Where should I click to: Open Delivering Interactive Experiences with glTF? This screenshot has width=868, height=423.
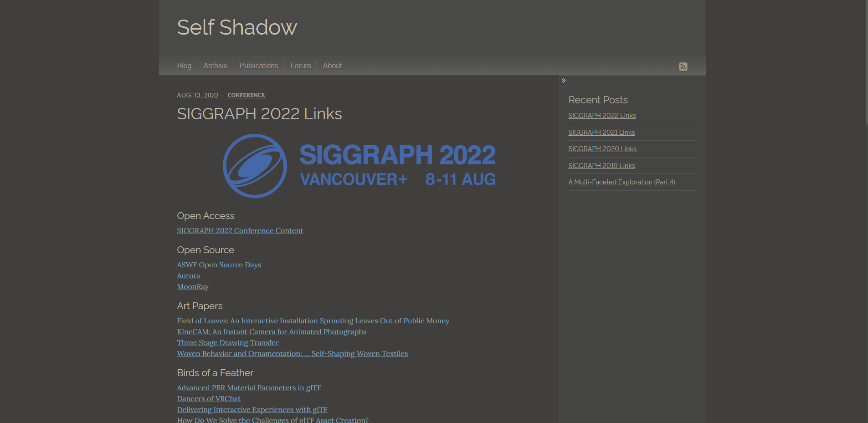tap(252, 410)
